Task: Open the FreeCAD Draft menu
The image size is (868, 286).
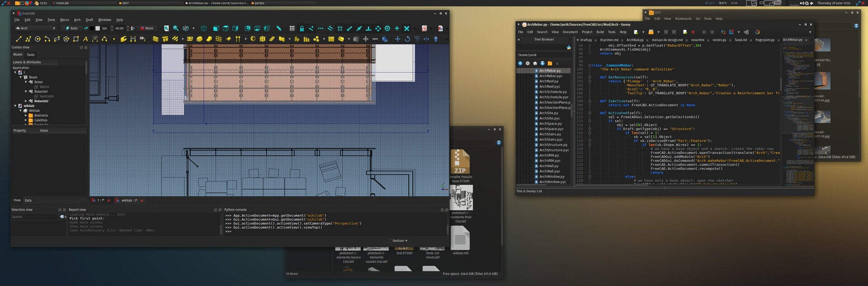Action: [90, 20]
